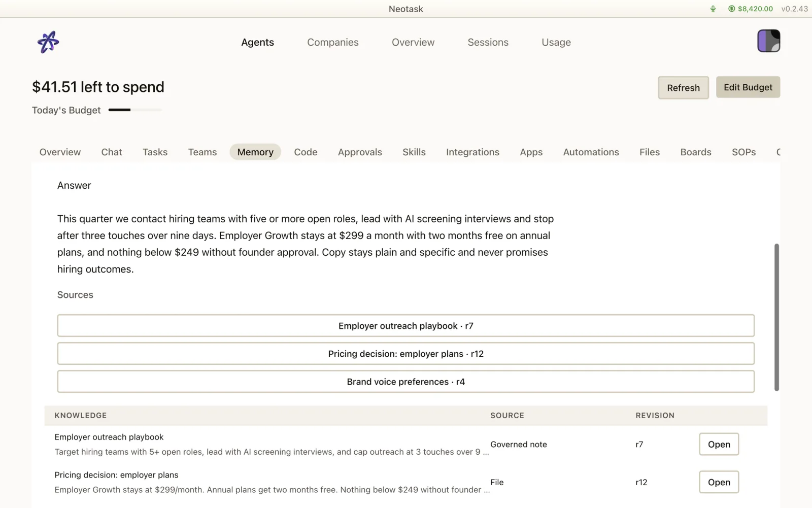Open the Agents navigation item
Screen dimensions: 812x508
click(257, 42)
